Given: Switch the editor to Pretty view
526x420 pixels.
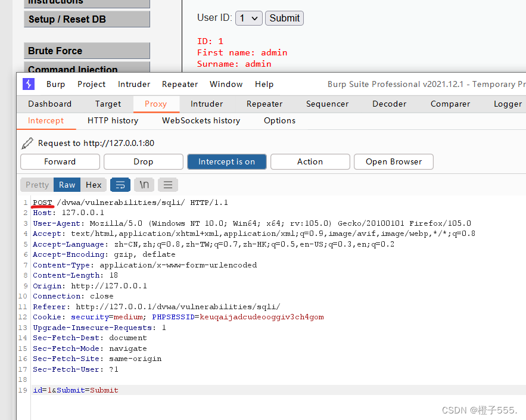Looking at the screenshot, I should coord(38,185).
